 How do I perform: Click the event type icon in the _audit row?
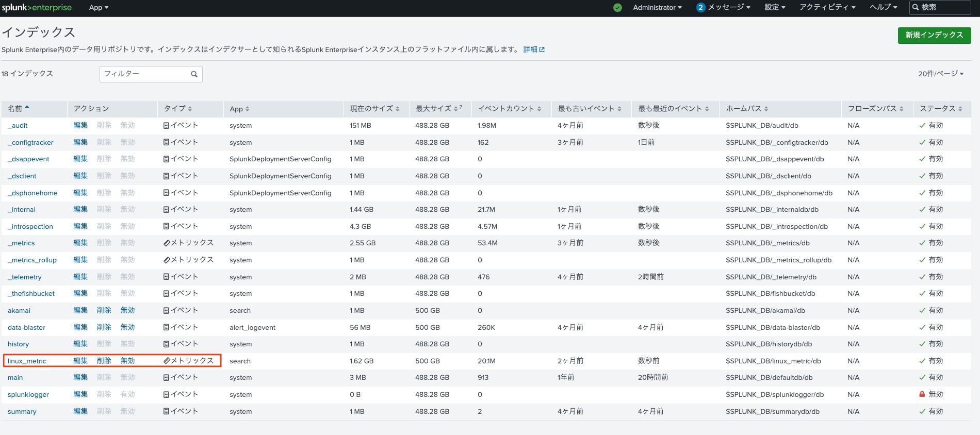(x=166, y=125)
